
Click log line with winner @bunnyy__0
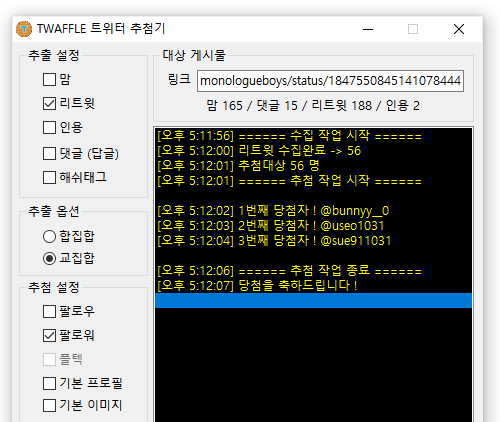[x=314, y=211]
